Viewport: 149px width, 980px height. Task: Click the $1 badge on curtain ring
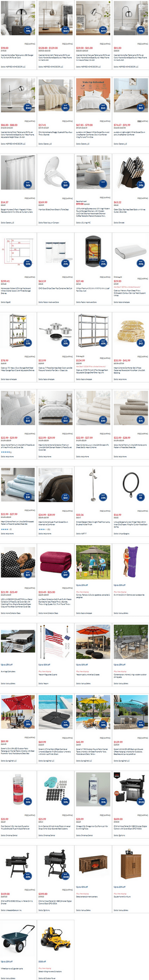point(141,497)
